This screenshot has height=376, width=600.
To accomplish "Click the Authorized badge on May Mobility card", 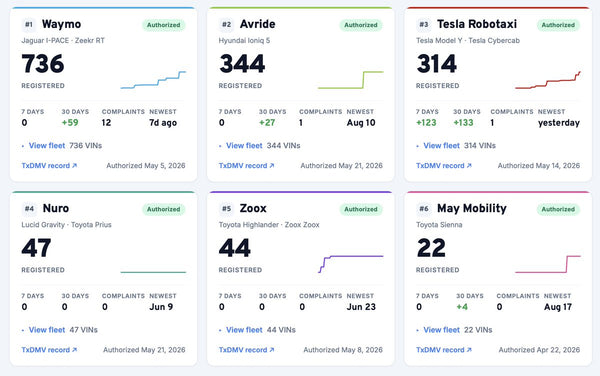I will tap(558, 209).
